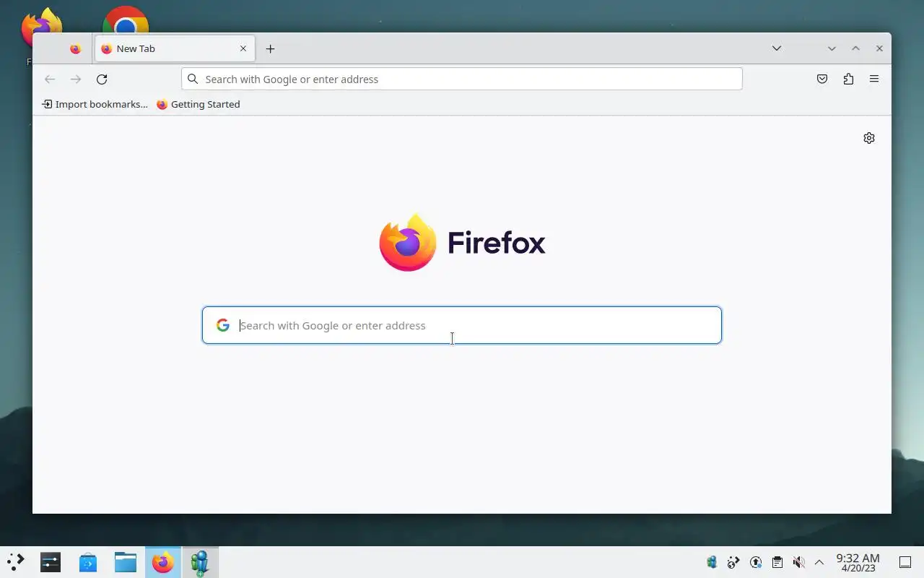The width and height of the screenshot is (924, 578).
Task: Select the New Tab tab
Action: [175, 48]
